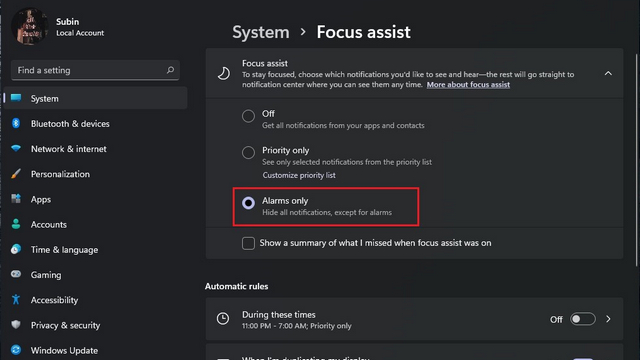Viewport: 640px width, 360px height.
Task: Click the Privacy & security shield icon
Action: pyautogui.click(x=16, y=325)
